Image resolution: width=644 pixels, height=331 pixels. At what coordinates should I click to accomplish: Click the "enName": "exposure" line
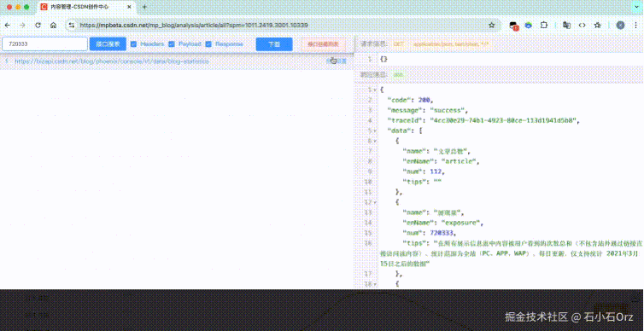443,223
